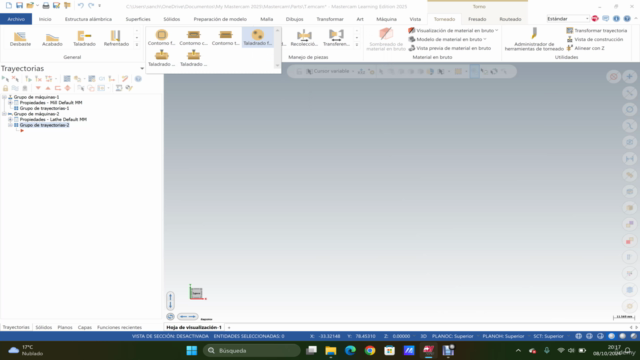Open the Transformar ribbon tab
This screenshot has height=360, width=640.
[x=330, y=19]
